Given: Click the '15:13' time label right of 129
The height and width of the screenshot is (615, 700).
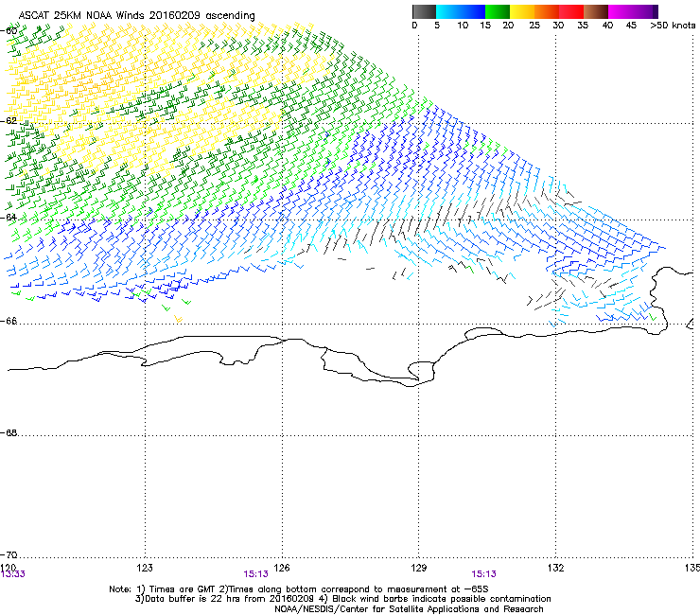Looking at the screenshot, I should [x=484, y=574].
